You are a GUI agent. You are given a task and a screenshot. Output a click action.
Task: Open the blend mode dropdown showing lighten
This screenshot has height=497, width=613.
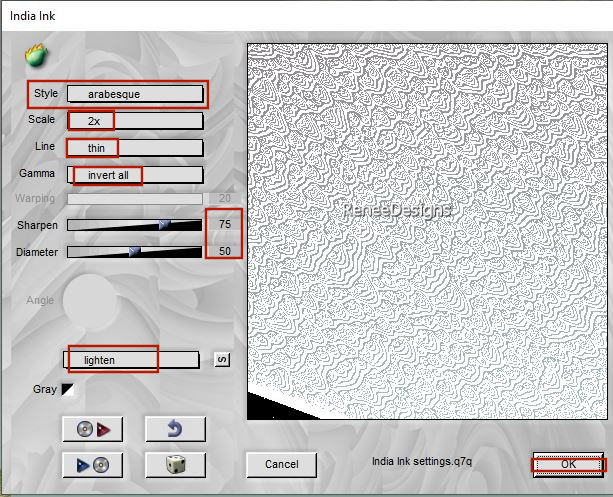131,360
